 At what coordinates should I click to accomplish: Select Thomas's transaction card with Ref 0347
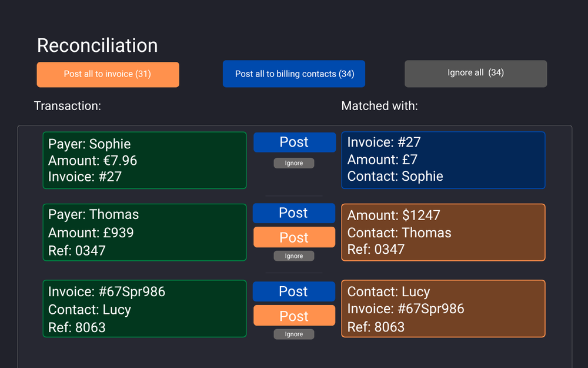coord(144,232)
